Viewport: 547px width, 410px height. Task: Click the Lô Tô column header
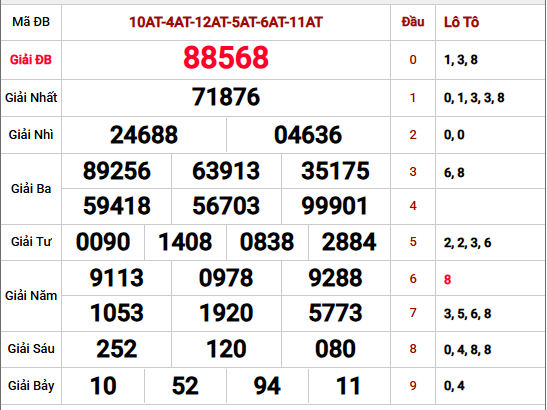[x=461, y=22]
